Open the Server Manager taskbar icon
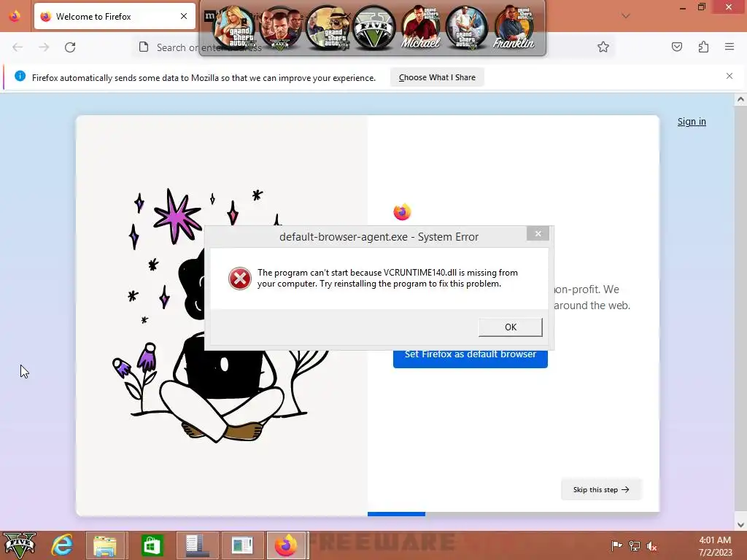 [x=197, y=545]
